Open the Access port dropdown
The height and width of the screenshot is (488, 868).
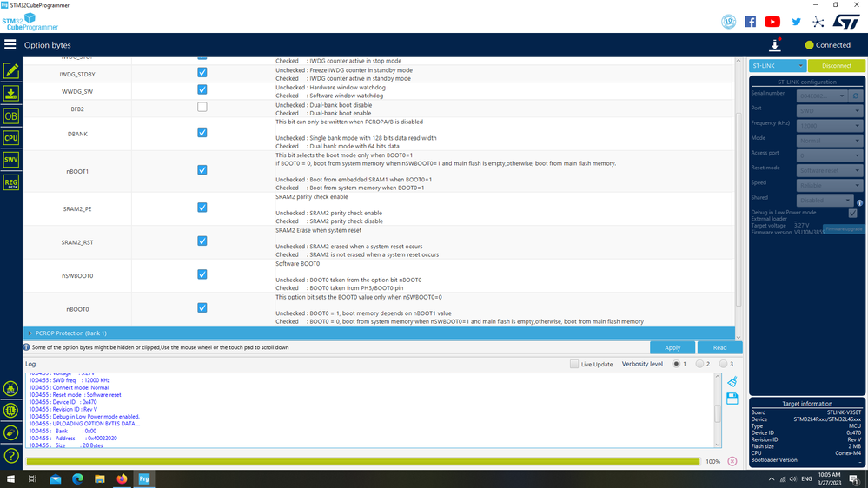coord(829,155)
